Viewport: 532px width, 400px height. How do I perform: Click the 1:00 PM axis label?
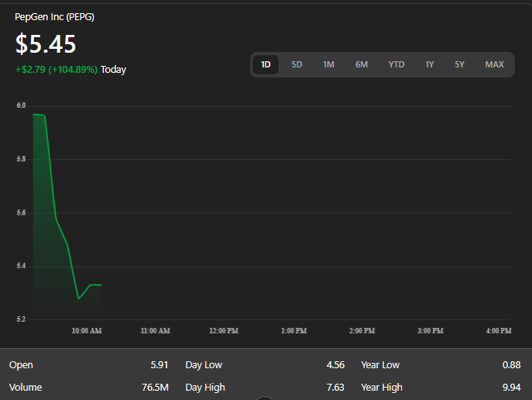coord(293,331)
